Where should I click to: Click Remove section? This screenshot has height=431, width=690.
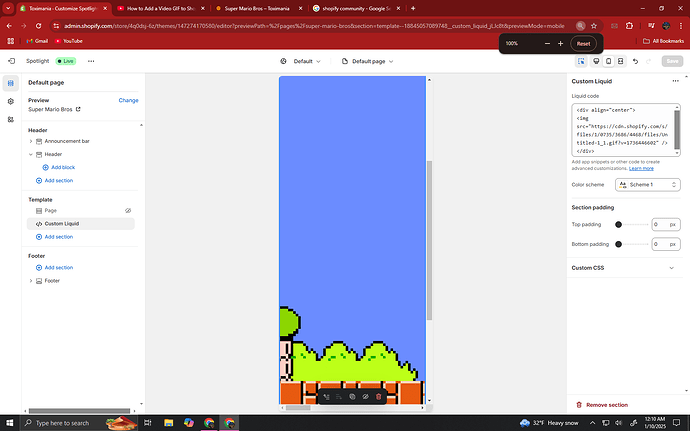[x=602, y=405]
